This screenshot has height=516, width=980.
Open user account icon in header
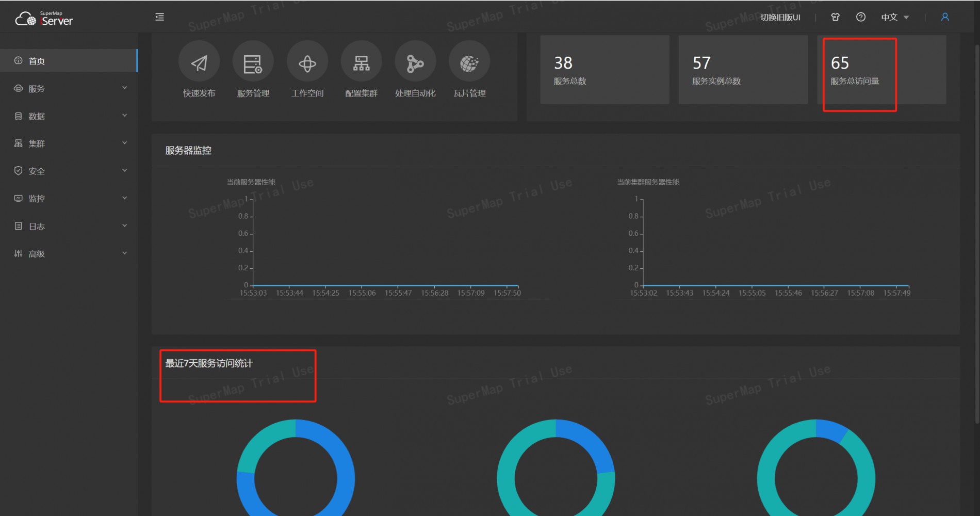[945, 17]
